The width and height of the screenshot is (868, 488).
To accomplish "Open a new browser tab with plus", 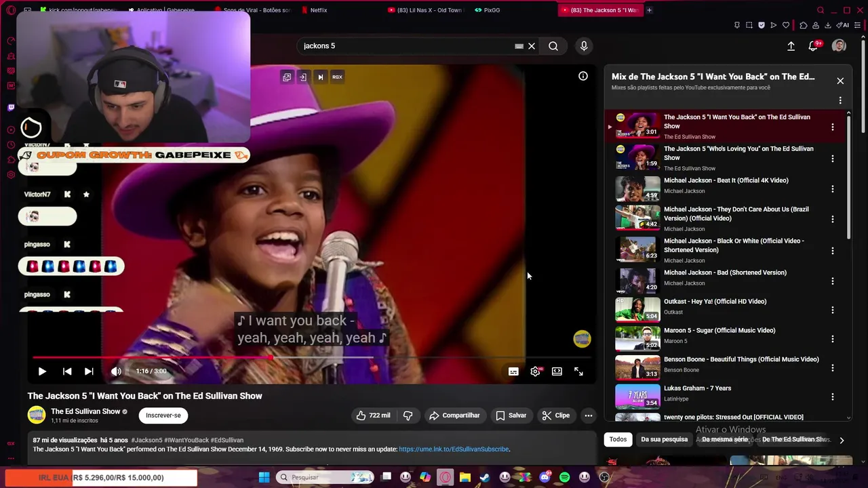I will (649, 10).
